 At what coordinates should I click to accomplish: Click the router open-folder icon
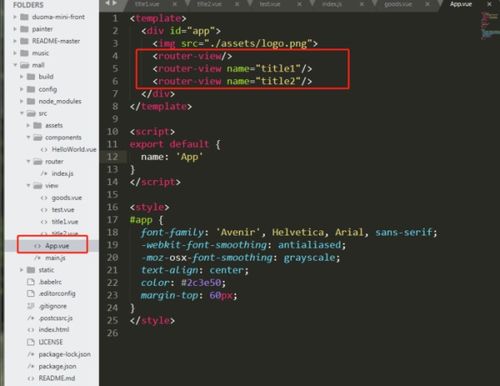point(38,161)
